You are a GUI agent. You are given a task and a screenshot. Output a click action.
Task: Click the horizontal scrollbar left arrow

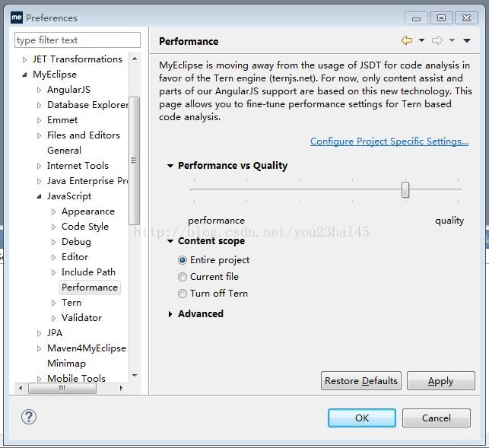coord(21,388)
